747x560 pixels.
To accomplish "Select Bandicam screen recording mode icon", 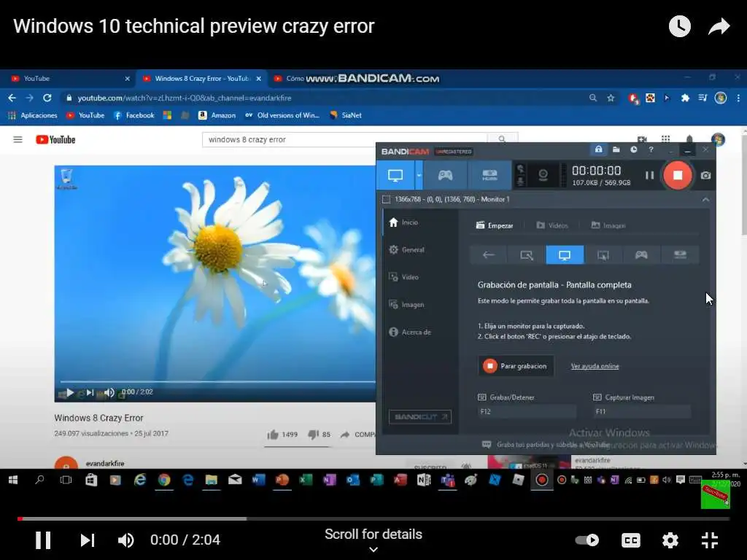I will pyautogui.click(x=395, y=175).
